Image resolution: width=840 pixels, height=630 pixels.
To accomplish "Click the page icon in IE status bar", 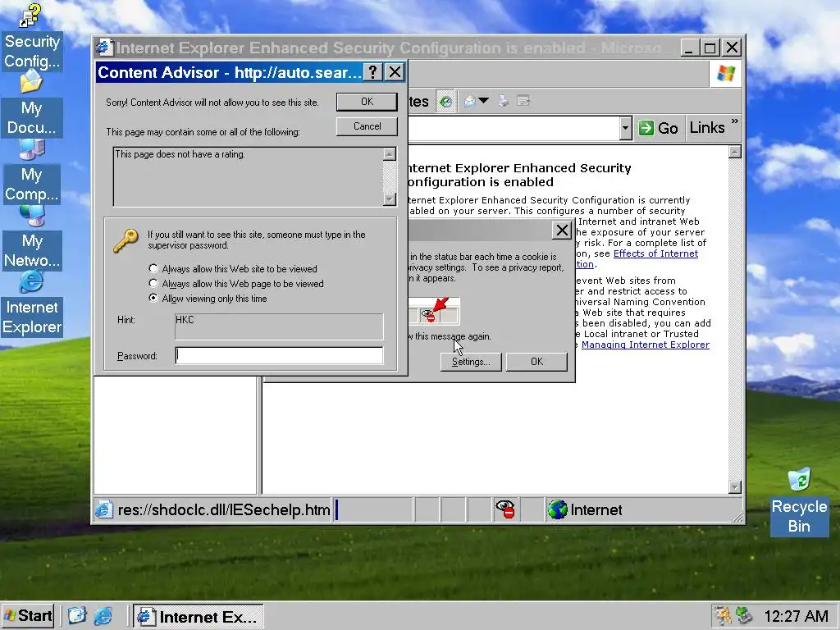I will point(104,509).
